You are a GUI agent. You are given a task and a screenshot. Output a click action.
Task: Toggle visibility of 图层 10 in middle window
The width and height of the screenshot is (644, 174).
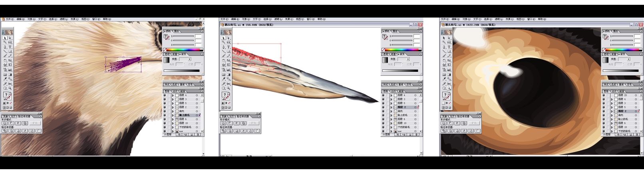tap(383, 123)
